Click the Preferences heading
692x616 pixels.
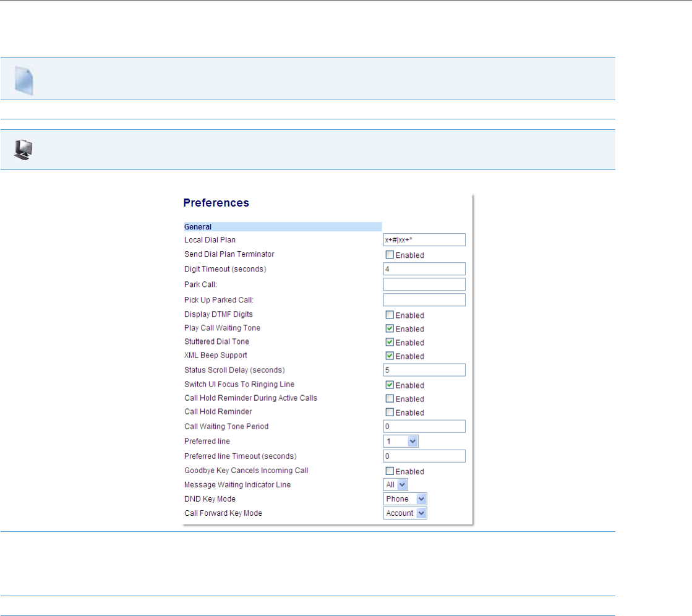coord(216,202)
